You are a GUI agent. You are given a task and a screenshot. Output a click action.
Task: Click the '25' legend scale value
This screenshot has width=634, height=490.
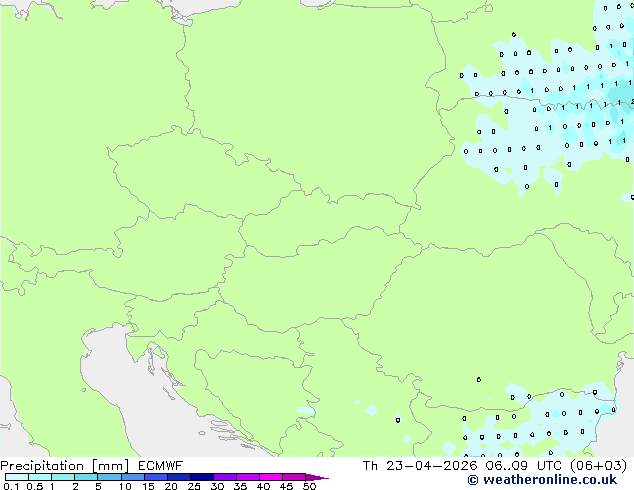pyautogui.click(x=194, y=486)
